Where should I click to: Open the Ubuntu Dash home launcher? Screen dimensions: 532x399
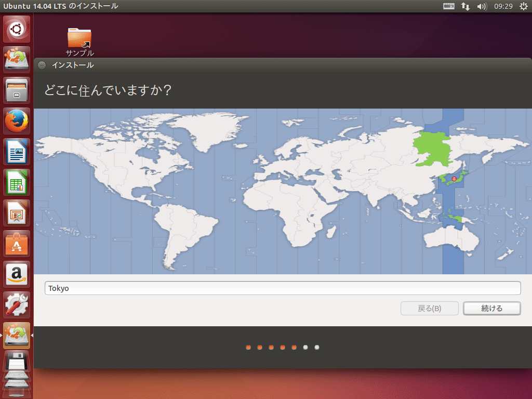pyautogui.click(x=16, y=29)
